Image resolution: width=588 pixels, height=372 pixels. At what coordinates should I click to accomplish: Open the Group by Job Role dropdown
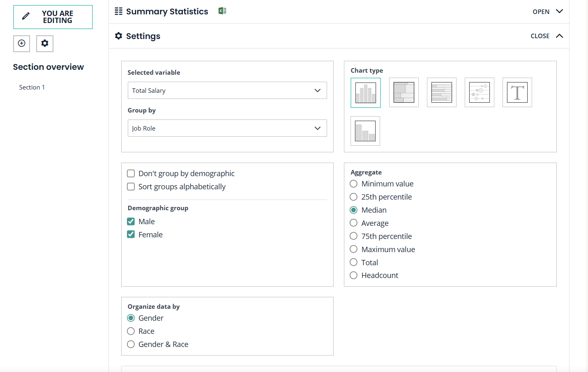click(x=227, y=128)
